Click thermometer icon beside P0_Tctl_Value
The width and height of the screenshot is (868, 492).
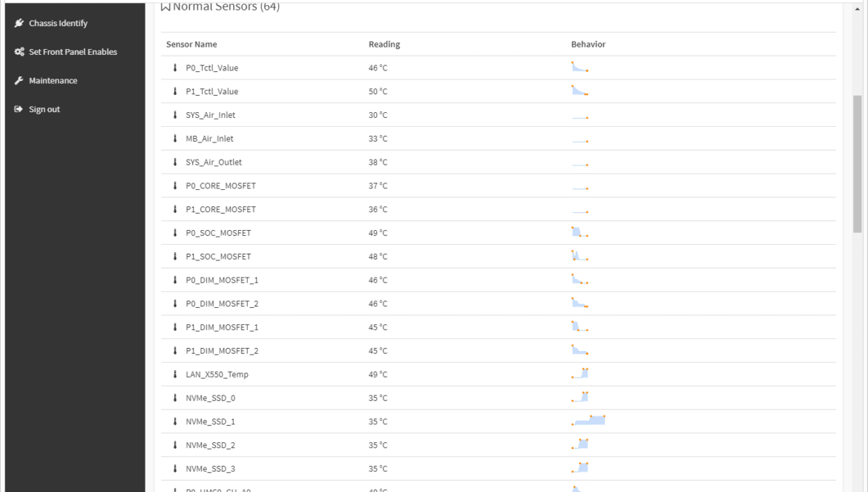click(x=175, y=68)
